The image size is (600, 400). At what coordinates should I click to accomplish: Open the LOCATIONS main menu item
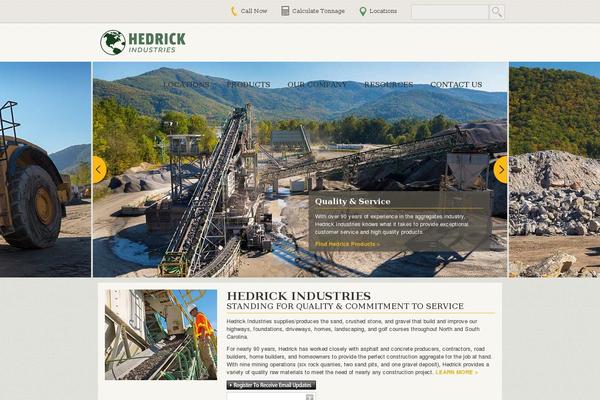coord(186,85)
